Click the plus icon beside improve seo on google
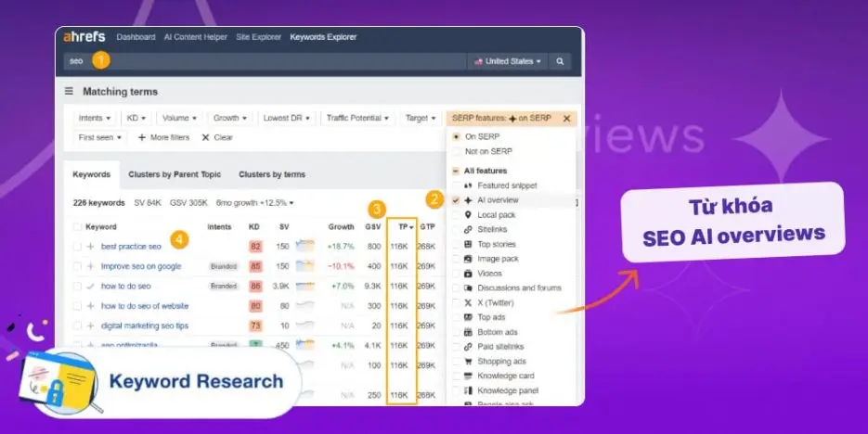 tap(90, 266)
